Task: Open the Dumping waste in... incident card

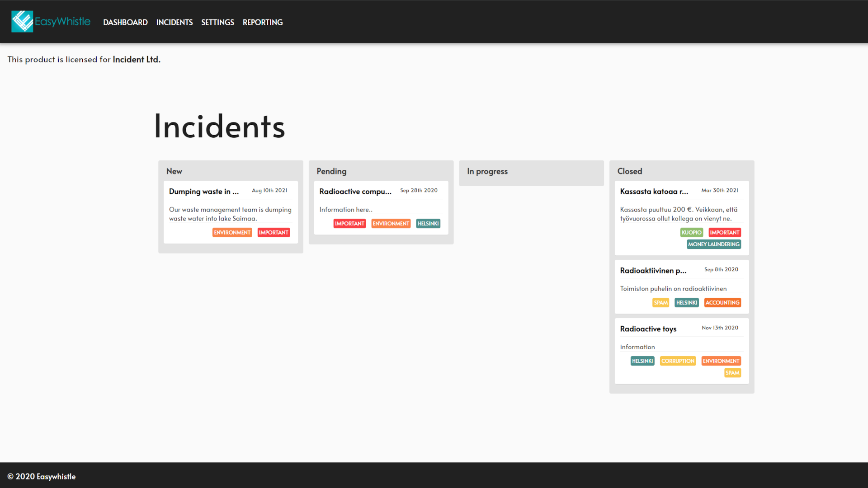Action: coord(204,192)
